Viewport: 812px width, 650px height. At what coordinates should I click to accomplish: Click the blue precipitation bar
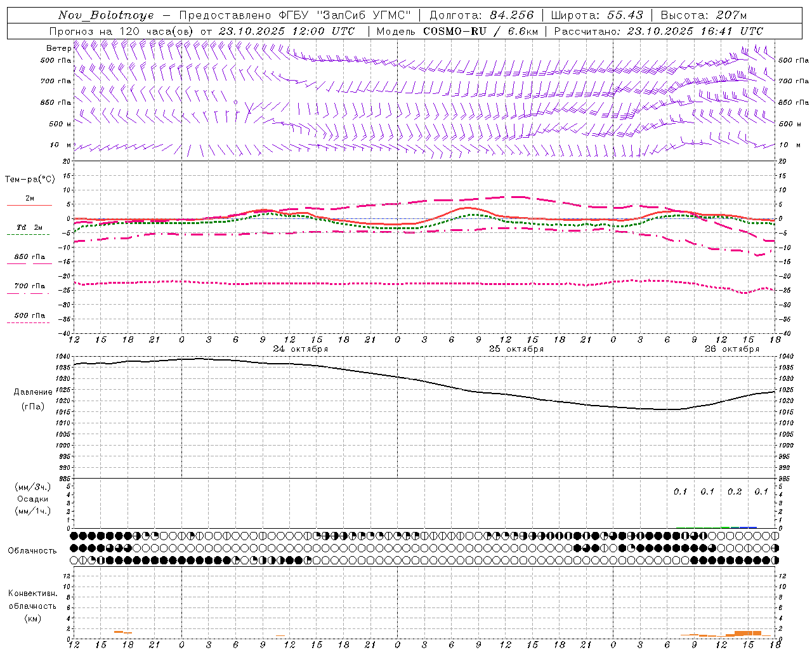point(749,527)
